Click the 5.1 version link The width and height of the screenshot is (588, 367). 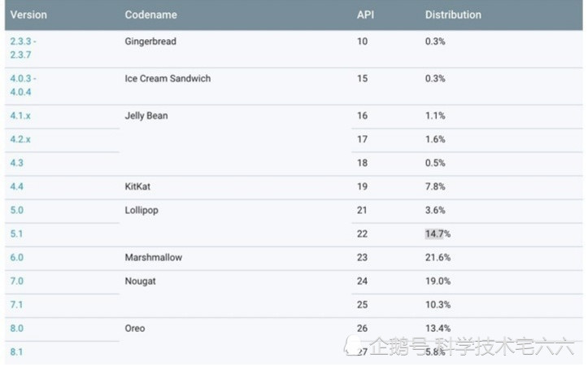pos(16,234)
